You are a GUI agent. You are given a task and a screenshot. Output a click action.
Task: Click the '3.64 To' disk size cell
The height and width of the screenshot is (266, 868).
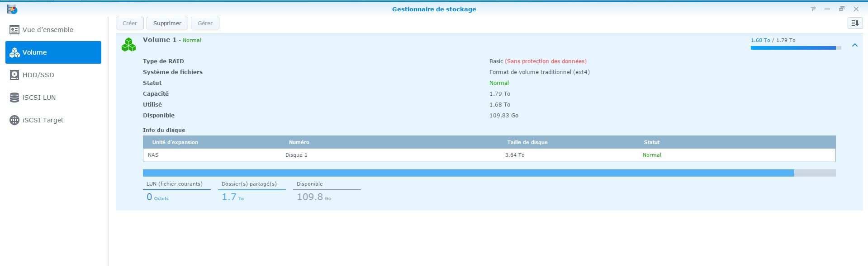point(515,155)
